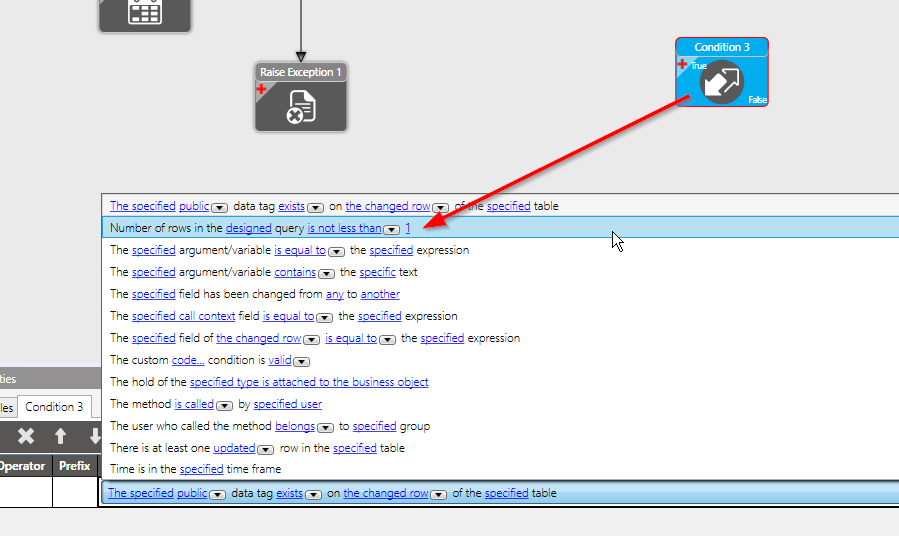Select 'The method is called by specified user' row
This screenshot has height=536, width=899.
501,404
